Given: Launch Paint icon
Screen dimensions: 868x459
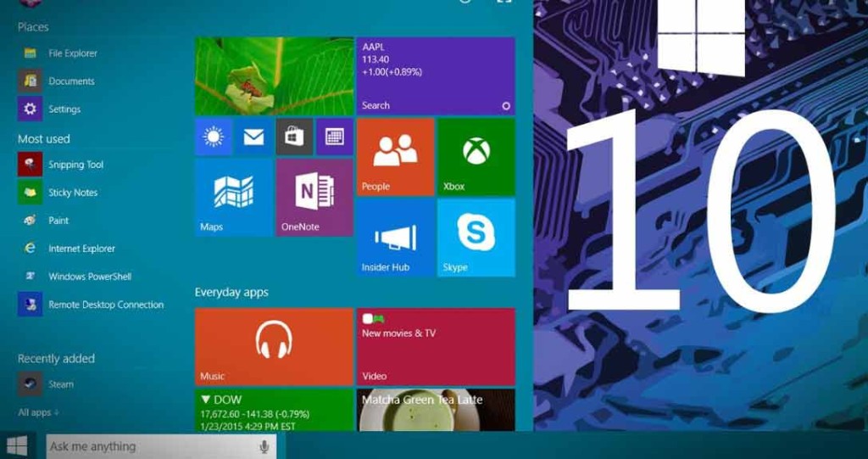Looking at the screenshot, I should coord(30,220).
